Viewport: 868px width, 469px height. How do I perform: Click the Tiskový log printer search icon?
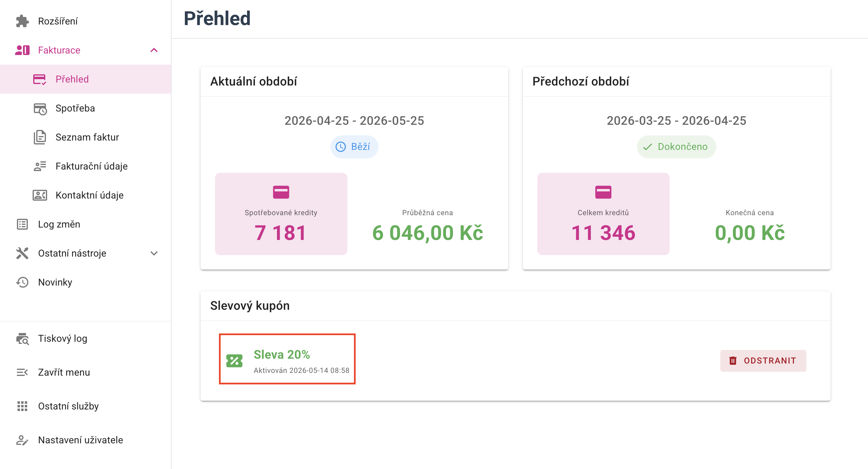pyautogui.click(x=23, y=338)
